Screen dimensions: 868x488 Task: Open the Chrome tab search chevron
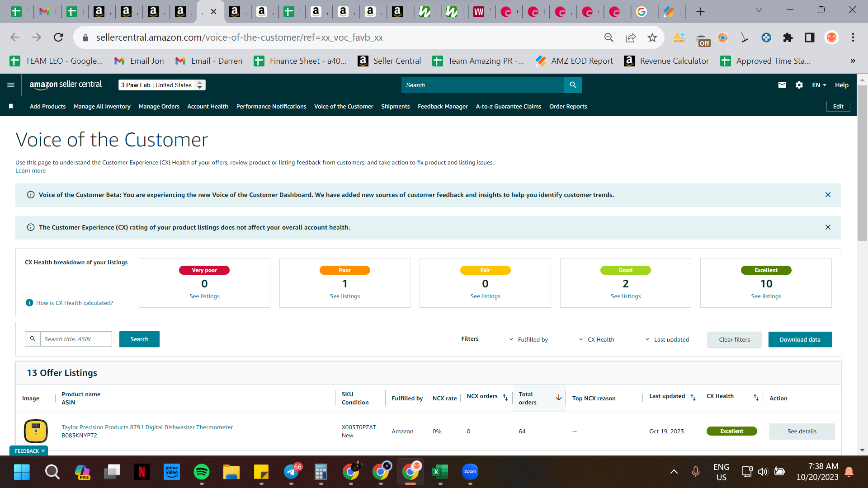pos(759,10)
